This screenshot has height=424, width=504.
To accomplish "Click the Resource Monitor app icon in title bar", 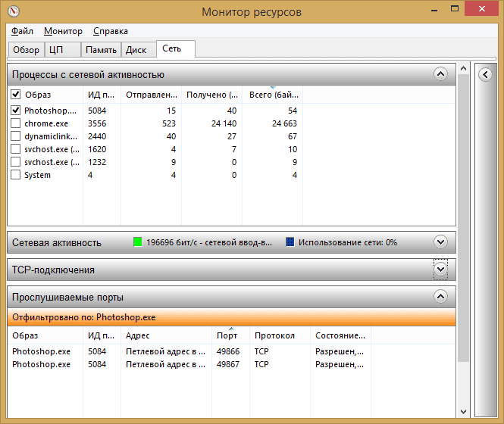I will (x=13, y=12).
